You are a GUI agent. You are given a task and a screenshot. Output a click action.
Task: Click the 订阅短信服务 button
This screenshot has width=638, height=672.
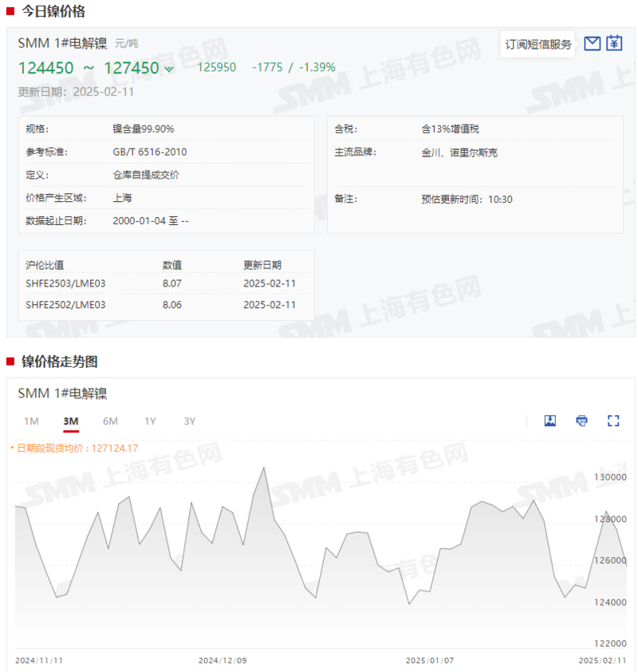tap(538, 44)
